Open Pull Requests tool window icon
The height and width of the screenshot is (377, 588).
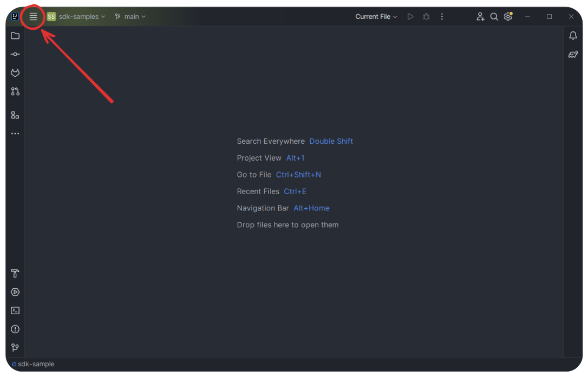click(x=15, y=91)
